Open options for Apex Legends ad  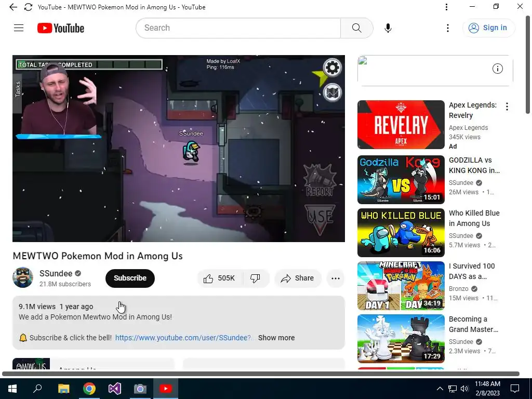click(507, 107)
